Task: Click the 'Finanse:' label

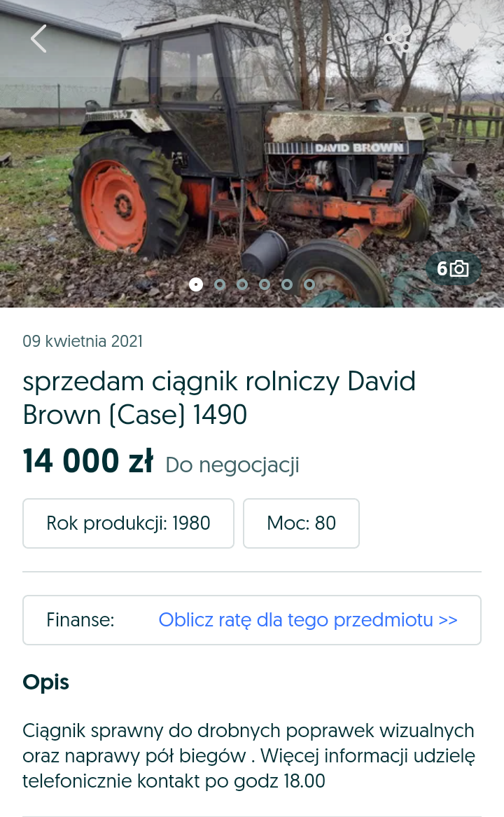Action: [x=80, y=620]
